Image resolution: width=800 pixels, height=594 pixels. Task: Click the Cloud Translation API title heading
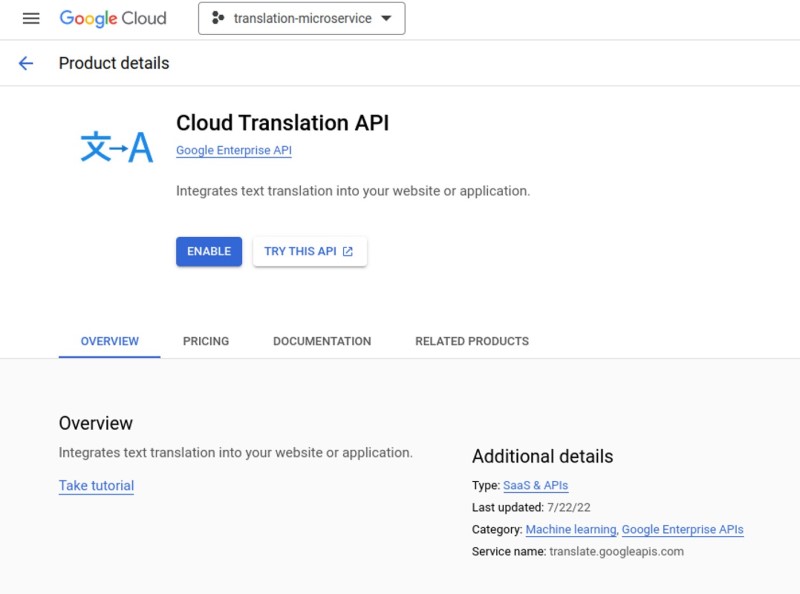pyautogui.click(x=283, y=123)
